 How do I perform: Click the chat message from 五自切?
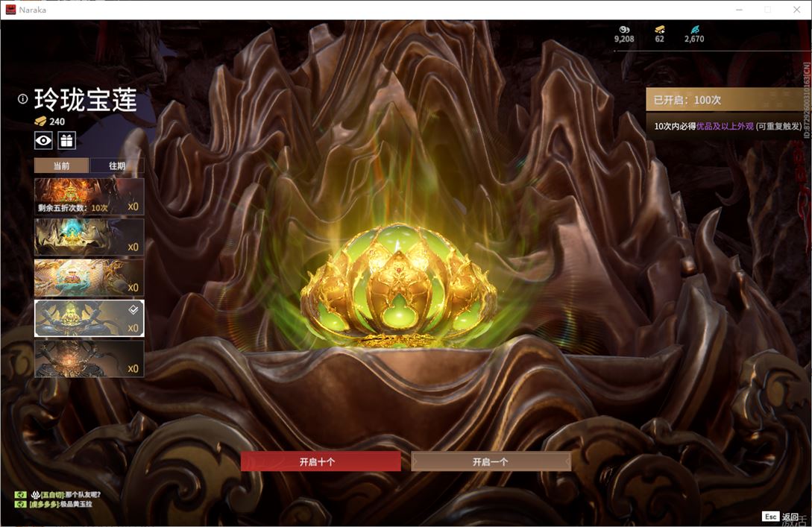pos(66,494)
